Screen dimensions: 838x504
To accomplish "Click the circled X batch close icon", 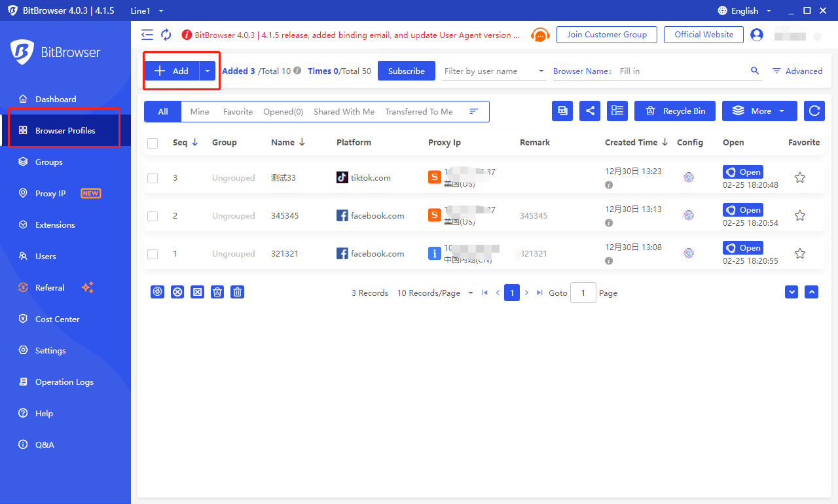I will click(x=177, y=293).
